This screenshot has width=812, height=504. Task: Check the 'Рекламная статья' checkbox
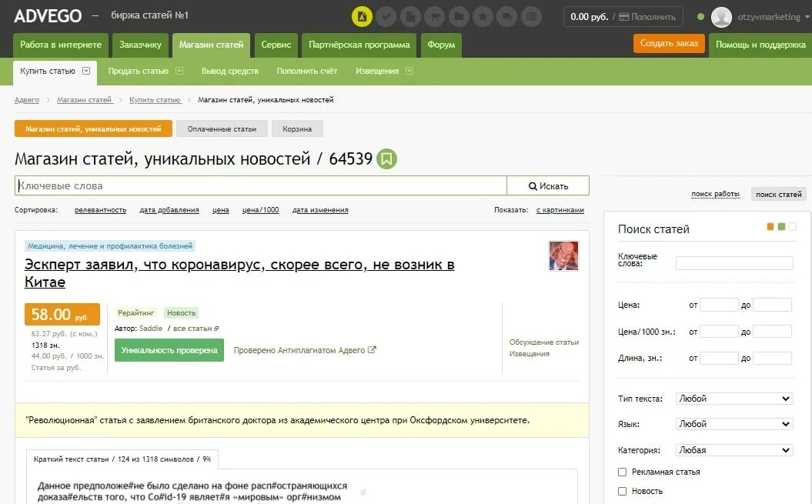(622, 472)
